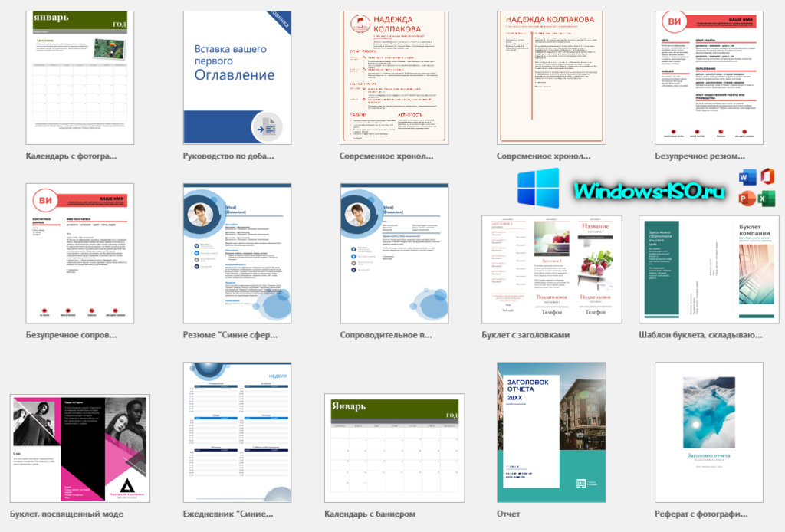Open the 'Вставка вашего первого Оглавление' template thumbnail
785x532 pixels.
click(238, 77)
